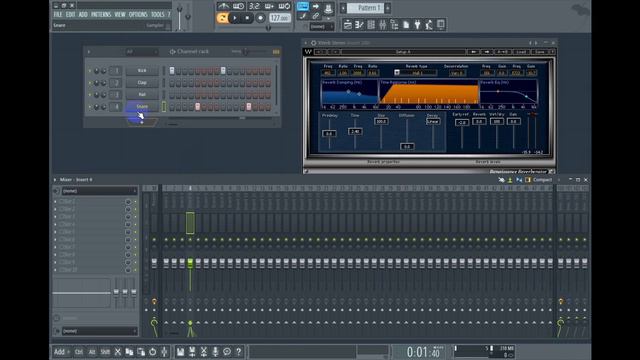Screen dimensions: 640x360
Task: Open the PATTERNS menu
Action: pos(101,14)
